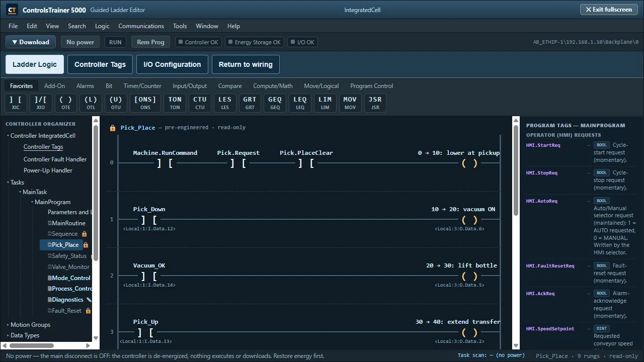Insert a GRT compare instruction
The image size is (644, 362).
(250, 103)
